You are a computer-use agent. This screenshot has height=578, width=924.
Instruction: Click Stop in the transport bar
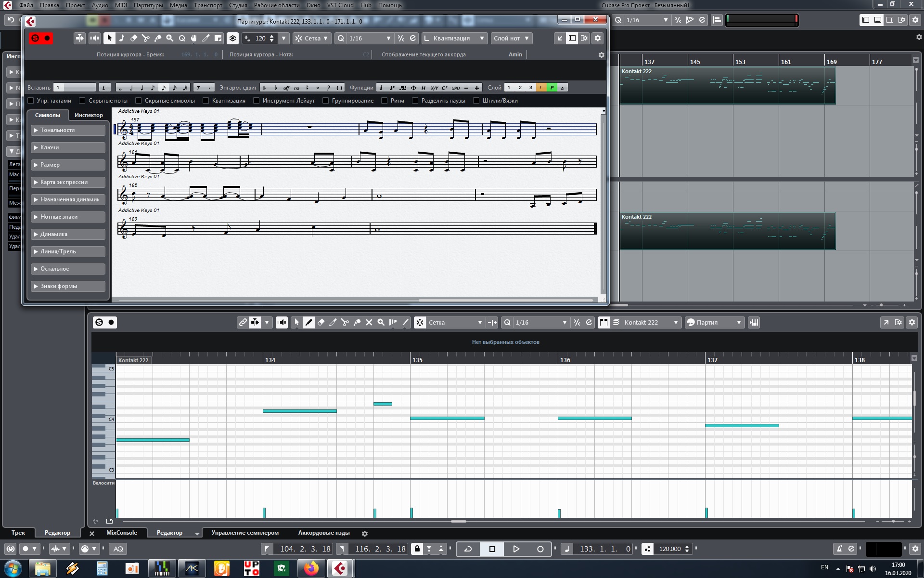point(492,549)
